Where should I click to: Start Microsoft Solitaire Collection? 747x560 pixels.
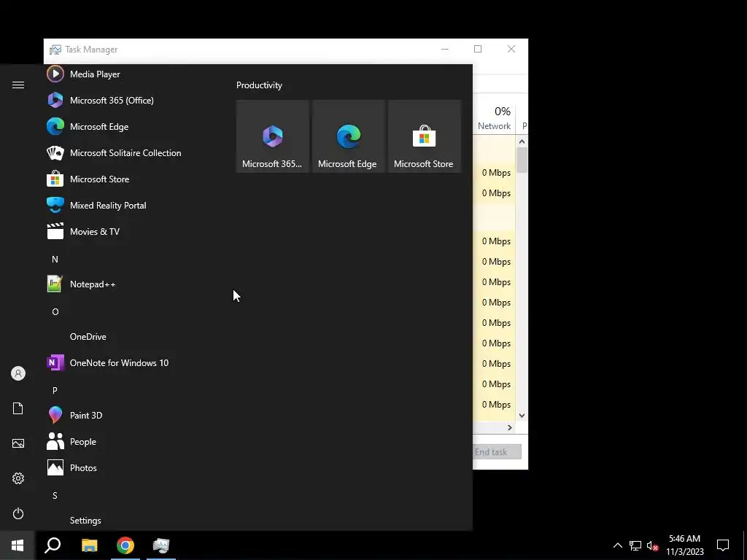pyautogui.click(x=128, y=153)
